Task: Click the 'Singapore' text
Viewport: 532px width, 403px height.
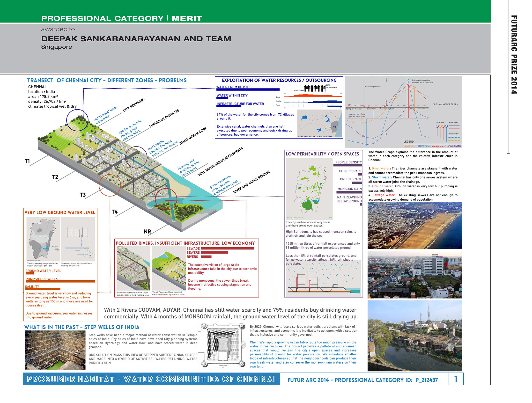Action: (x=57, y=47)
